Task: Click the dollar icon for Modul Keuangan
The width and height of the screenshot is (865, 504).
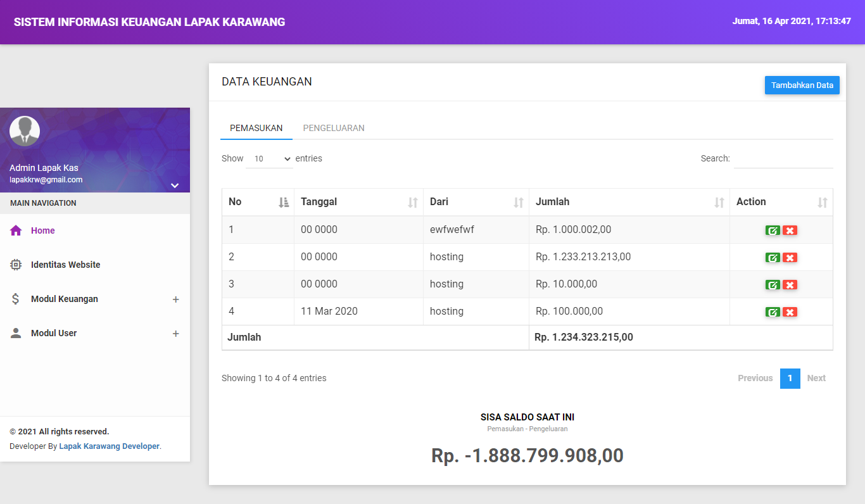Action: [16, 299]
